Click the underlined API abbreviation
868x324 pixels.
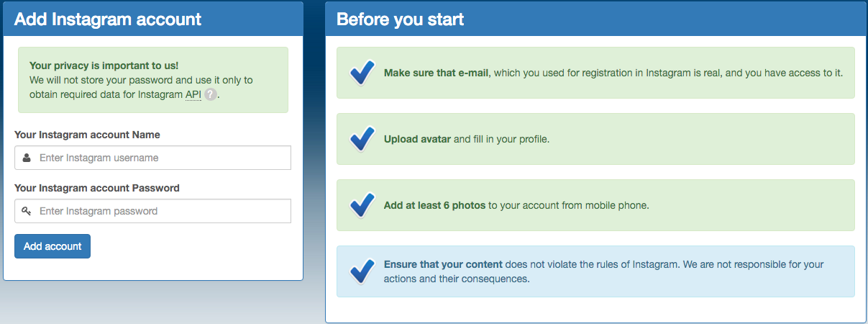click(x=193, y=94)
